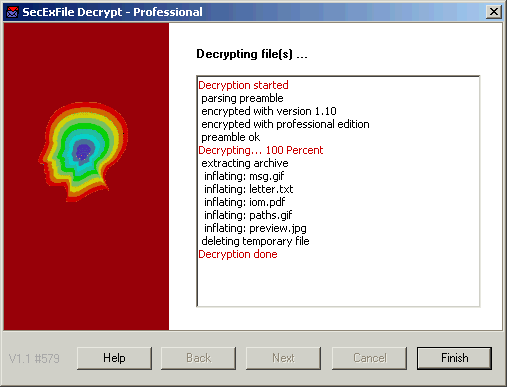The width and height of the screenshot is (507, 387).
Task: Select the 'extracting archive' log line
Action: click(245, 163)
